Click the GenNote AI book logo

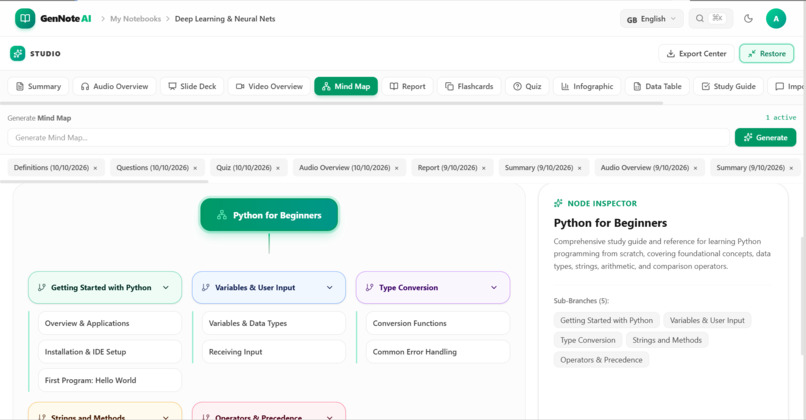[25, 19]
